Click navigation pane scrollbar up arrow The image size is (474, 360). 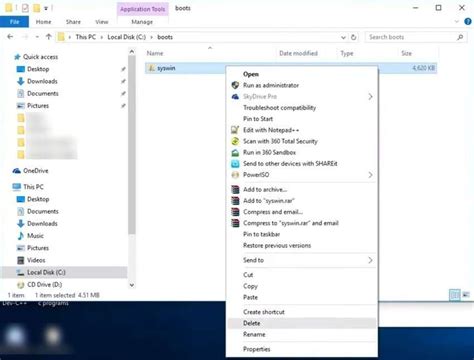click(x=132, y=52)
